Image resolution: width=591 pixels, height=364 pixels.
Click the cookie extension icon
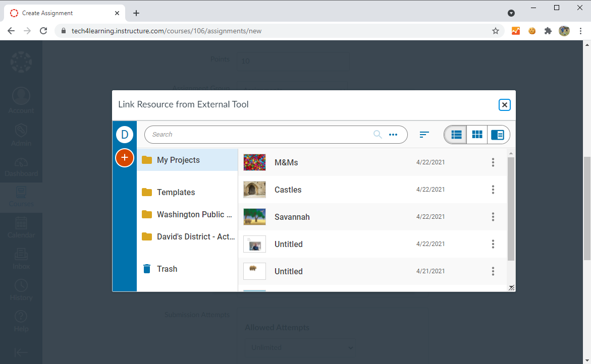click(532, 31)
